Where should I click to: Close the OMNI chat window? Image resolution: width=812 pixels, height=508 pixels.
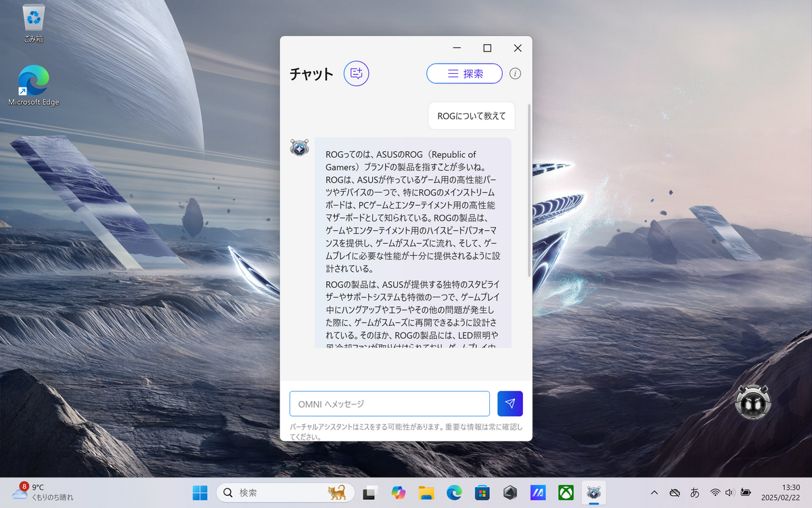click(x=518, y=48)
